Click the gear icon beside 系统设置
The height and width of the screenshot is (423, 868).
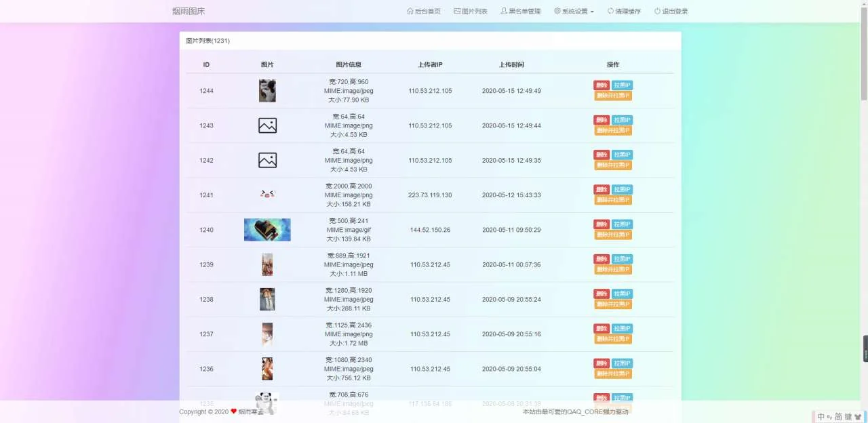coord(557,12)
